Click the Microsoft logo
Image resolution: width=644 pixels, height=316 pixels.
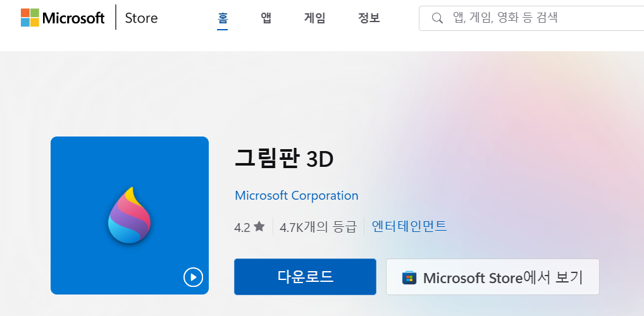point(63,18)
